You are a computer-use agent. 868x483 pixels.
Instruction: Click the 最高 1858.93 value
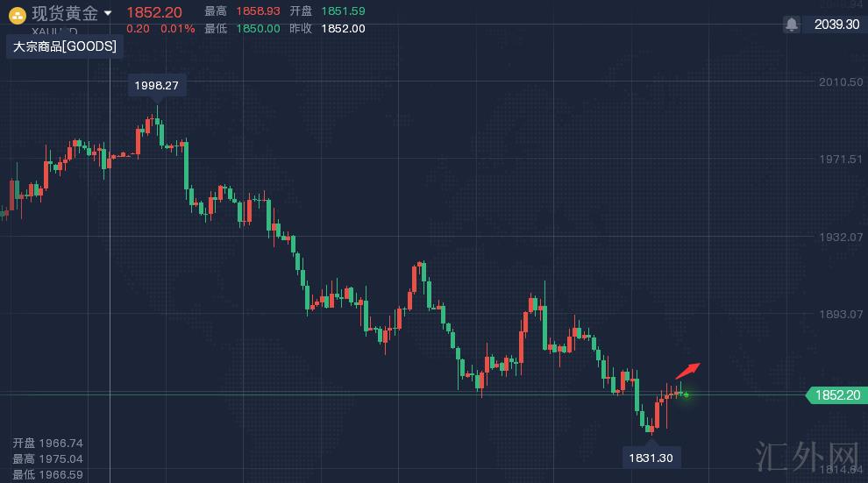pyautogui.click(x=258, y=11)
